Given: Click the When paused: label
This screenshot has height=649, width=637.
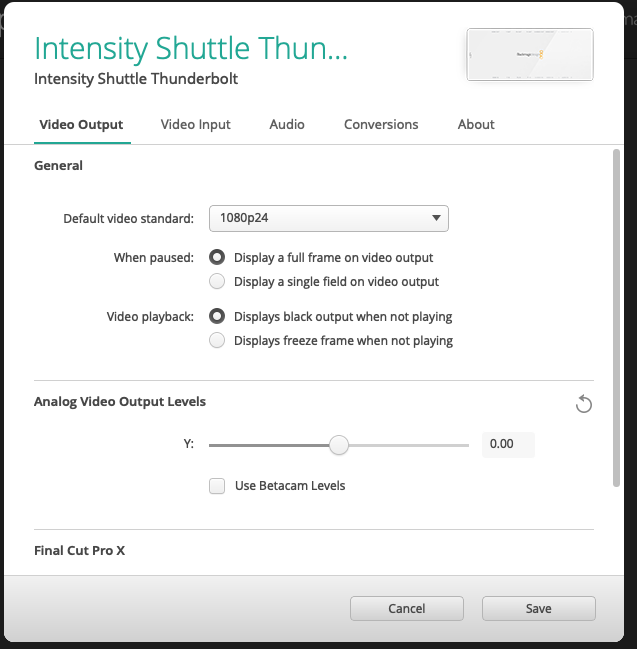Looking at the screenshot, I should pyautogui.click(x=154, y=258).
